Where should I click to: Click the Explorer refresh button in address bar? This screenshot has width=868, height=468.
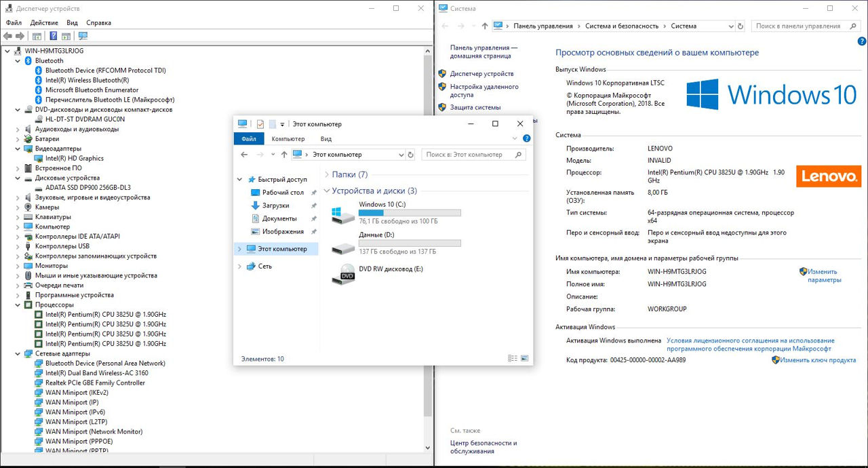pos(410,155)
